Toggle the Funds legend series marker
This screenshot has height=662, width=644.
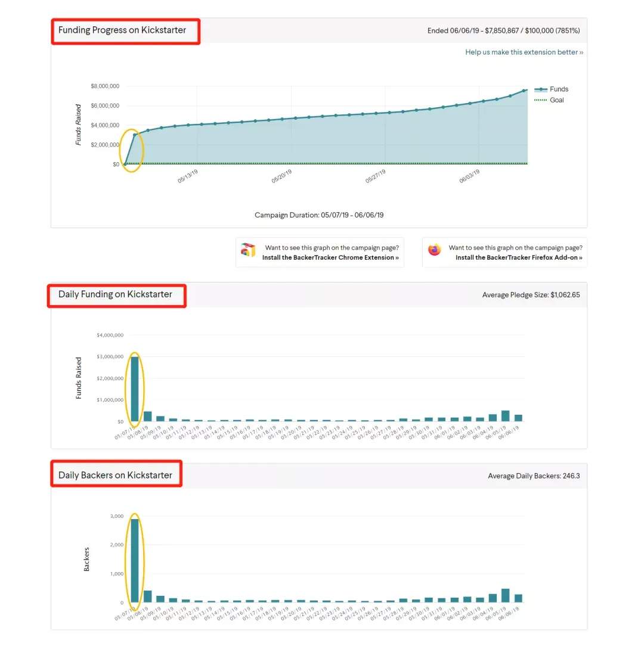pos(540,89)
